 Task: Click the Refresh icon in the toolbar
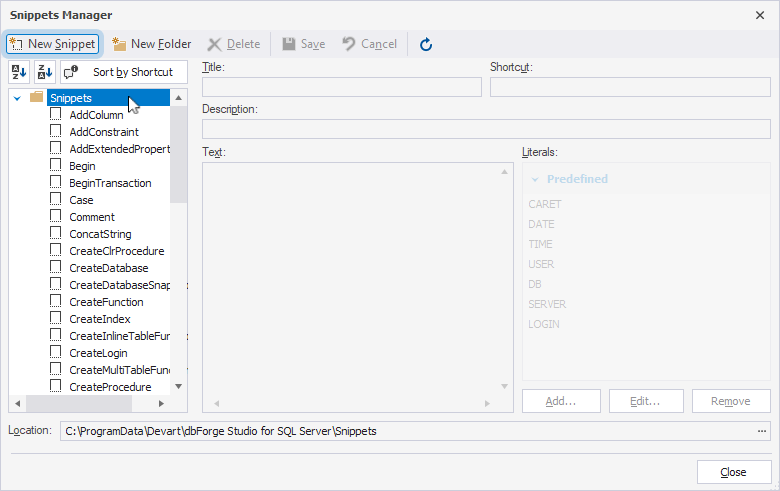tap(426, 45)
